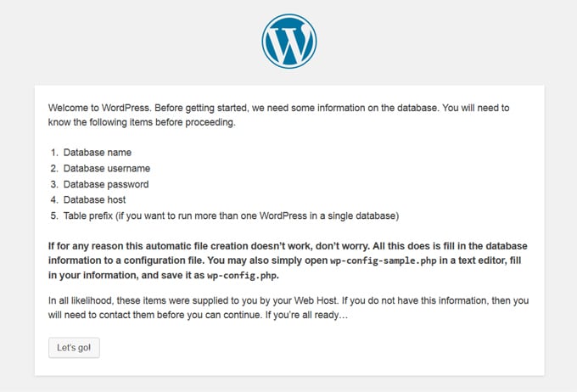
Task: Pick the "Database host" list entry
Action: (94, 199)
